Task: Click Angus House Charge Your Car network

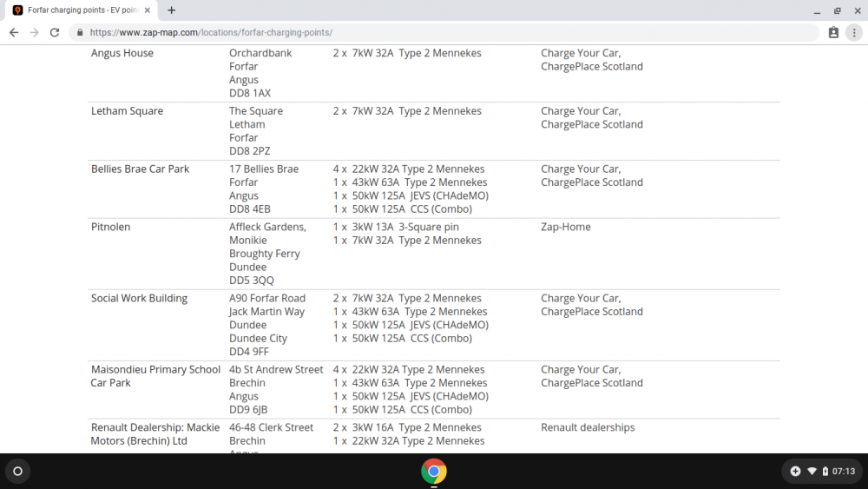Action: click(581, 53)
